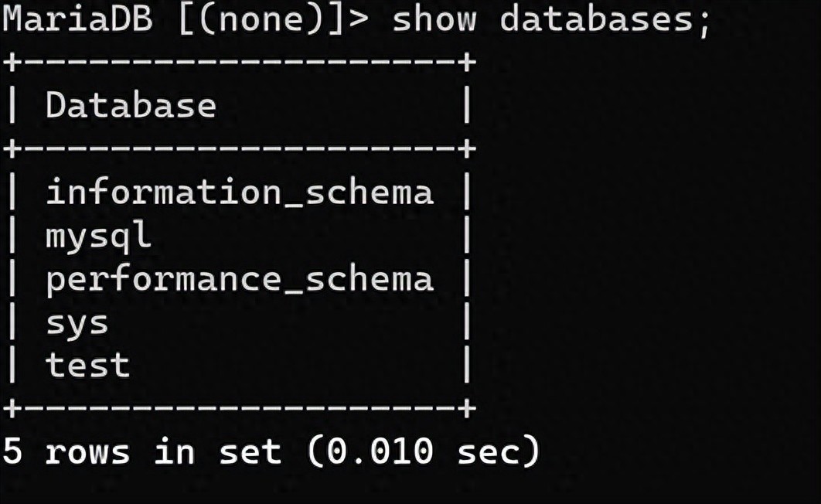Click the [(none)] database indicator in prompt
Viewport: 821px width, 504px height.
click(261, 19)
